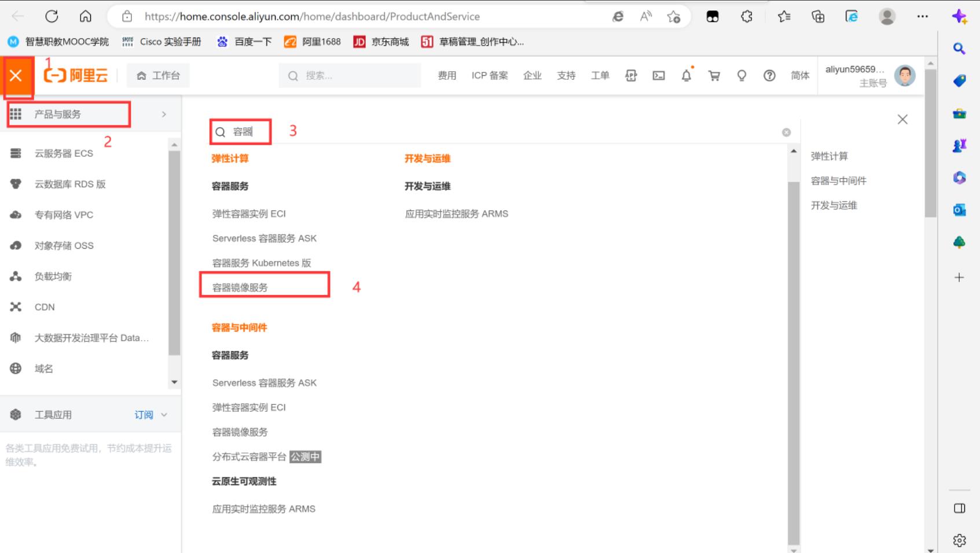Open the 支持 menu
Viewport: 980px width, 553px height.
pyautogui.click(x=566, y=76)
